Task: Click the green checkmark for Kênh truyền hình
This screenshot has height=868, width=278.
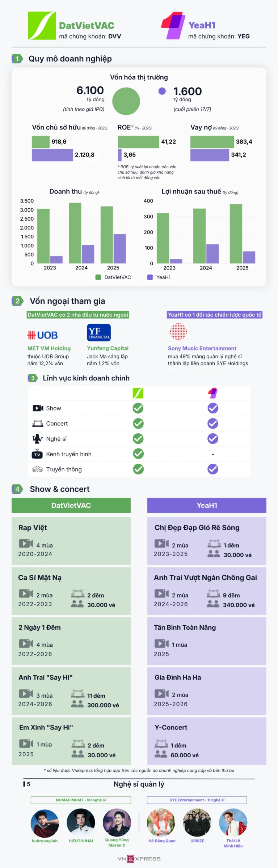Action: (138, 454)
